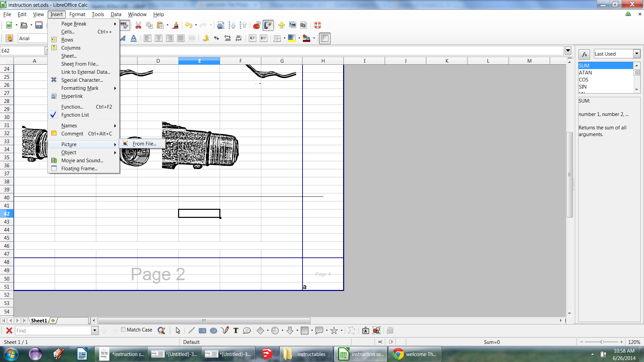644x362 pixels.
Task: Open the Function Wizard fx button
Action: pos(584,54)
